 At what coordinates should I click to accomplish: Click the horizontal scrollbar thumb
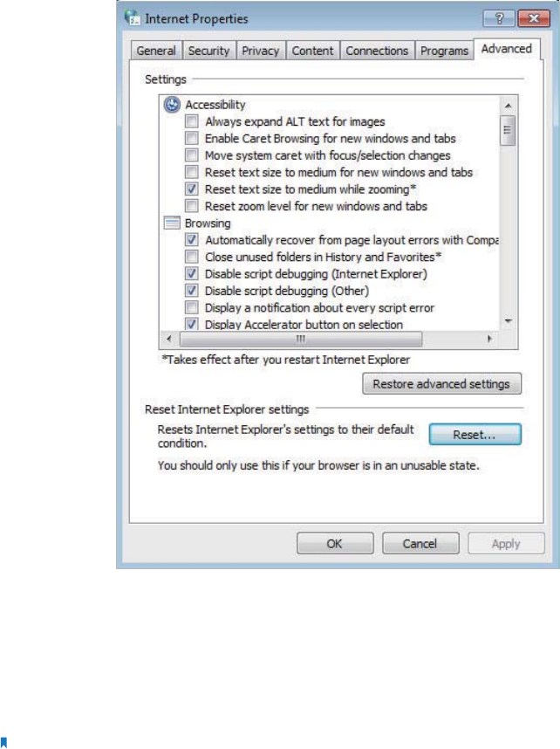tap(300, 339)
